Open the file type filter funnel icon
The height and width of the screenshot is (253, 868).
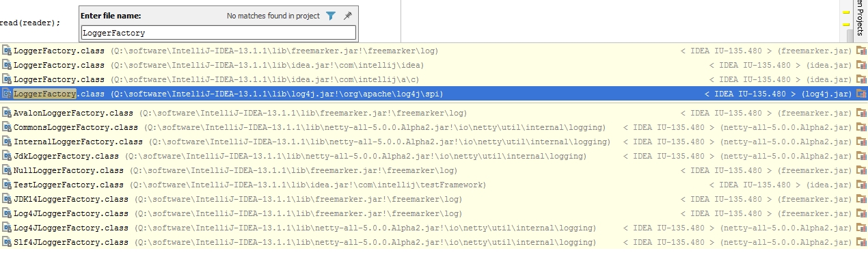(331, 16)
